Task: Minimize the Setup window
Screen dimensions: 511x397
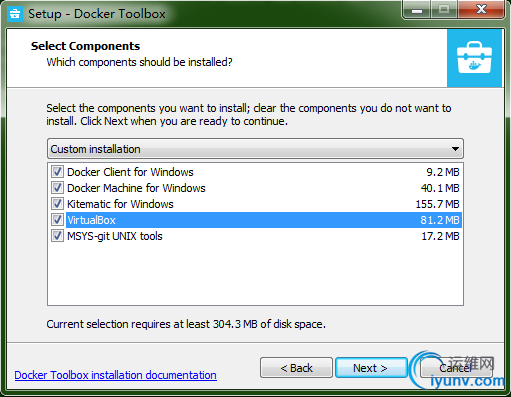Action: point(417,10)
